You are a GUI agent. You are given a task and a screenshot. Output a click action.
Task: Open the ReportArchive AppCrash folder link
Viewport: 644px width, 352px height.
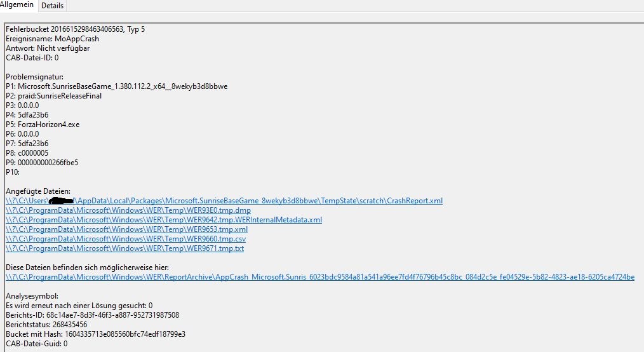tap(320, 277)
